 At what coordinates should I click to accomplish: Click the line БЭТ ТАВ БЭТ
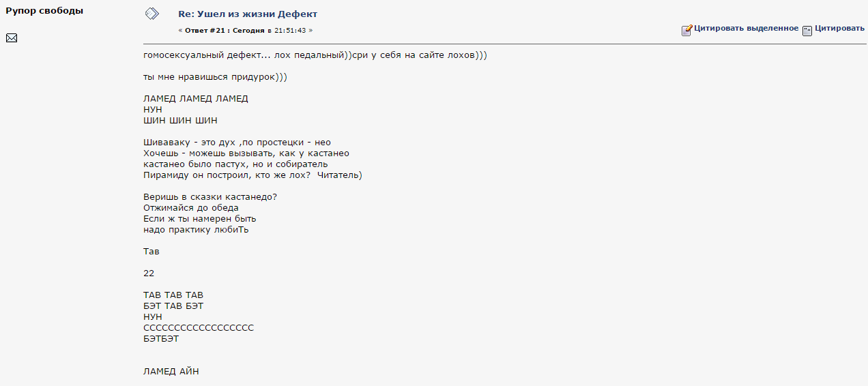[173, 306]
